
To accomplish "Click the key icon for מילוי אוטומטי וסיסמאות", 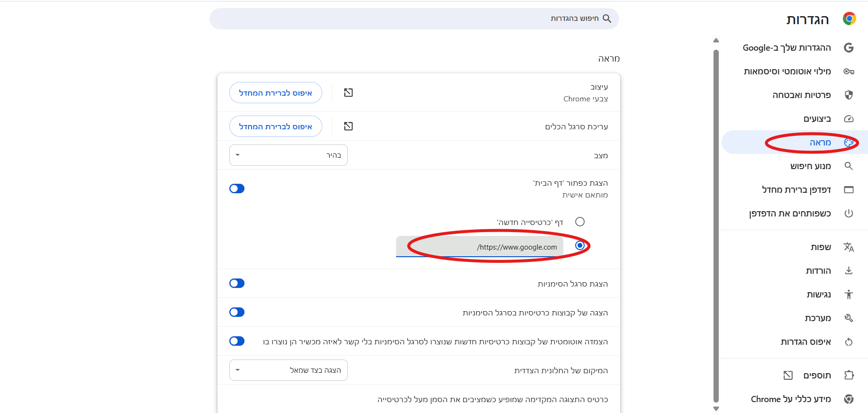I will tap(849, 72).
